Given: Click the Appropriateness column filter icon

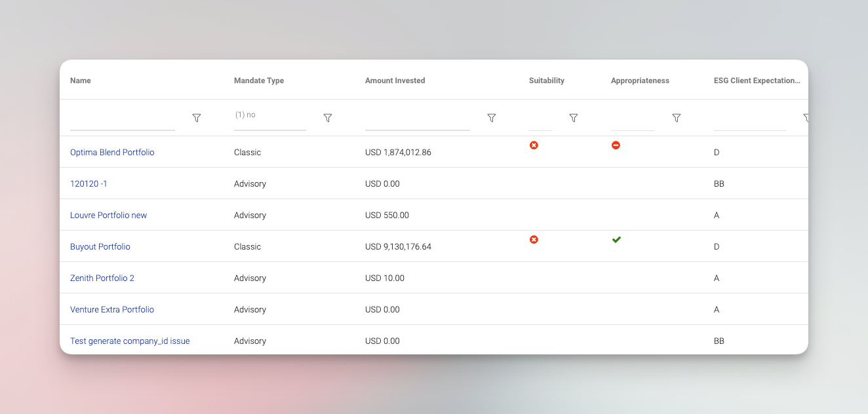Looking at the screenshot, I should 676,118.
